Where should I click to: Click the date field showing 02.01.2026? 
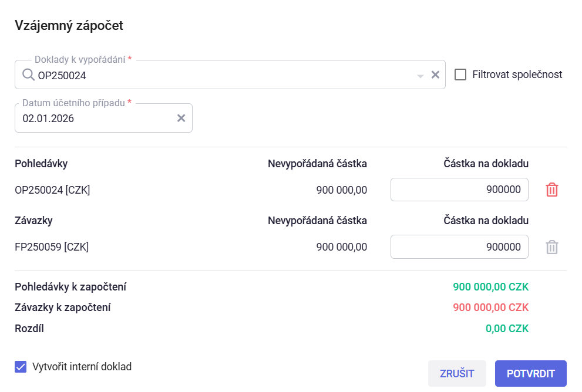[94, 118]
